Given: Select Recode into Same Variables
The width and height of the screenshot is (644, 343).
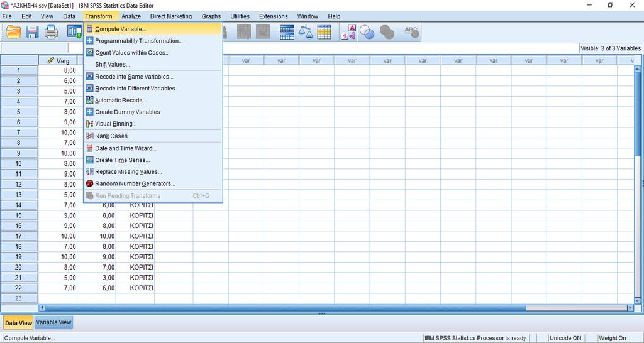Looking at the screenshot, I should [153, 77].
